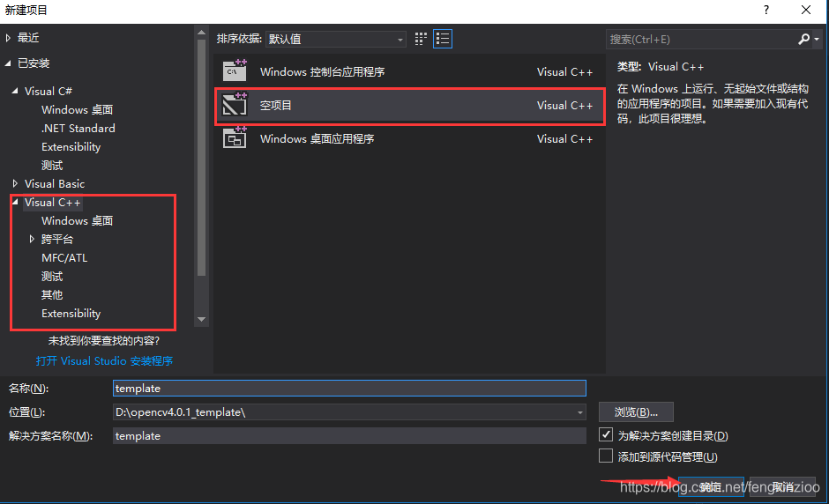Toggle 'Add to source control' checkbox
829x504 pixels.
[x=606, y=456]
